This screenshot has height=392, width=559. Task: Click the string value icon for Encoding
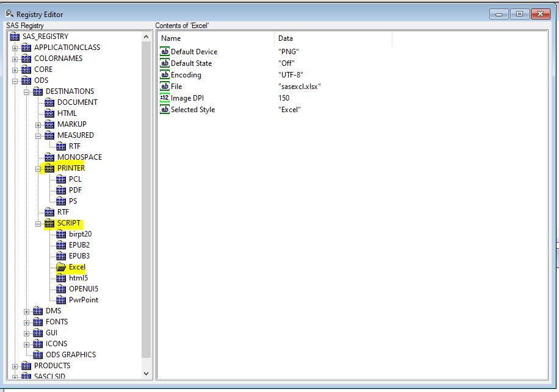pyautogui.click(x=165, y=75)
